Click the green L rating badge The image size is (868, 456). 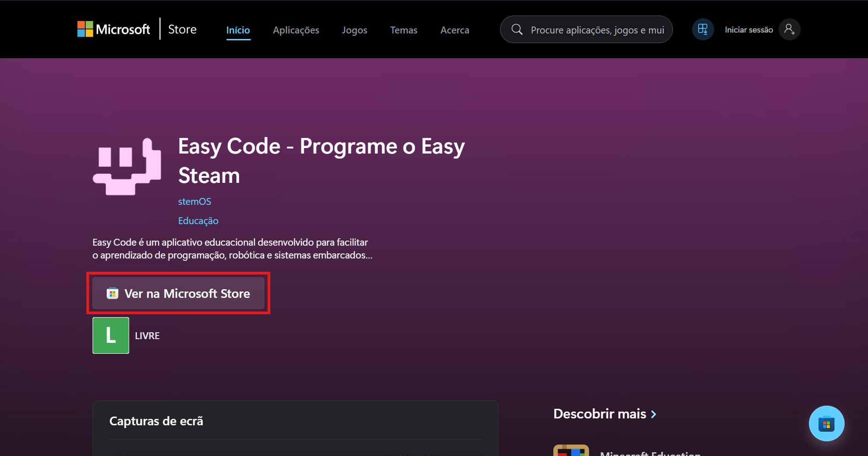tap(111, 335)
